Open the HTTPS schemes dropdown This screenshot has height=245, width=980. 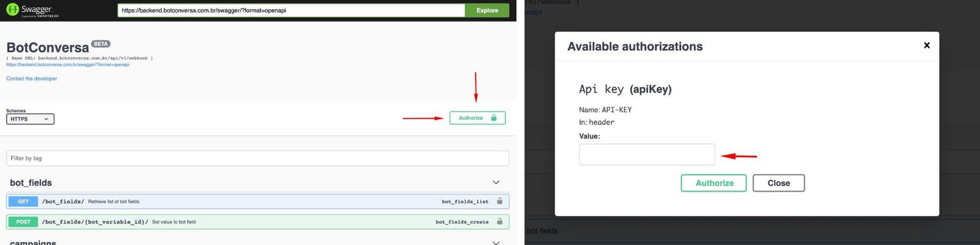pyautogui.click(x=30, y=119)
